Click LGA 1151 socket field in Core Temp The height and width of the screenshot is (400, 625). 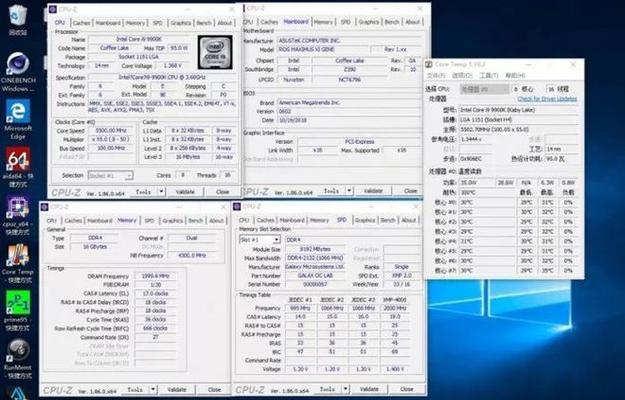pyautogui.click(x=518, y=120)
